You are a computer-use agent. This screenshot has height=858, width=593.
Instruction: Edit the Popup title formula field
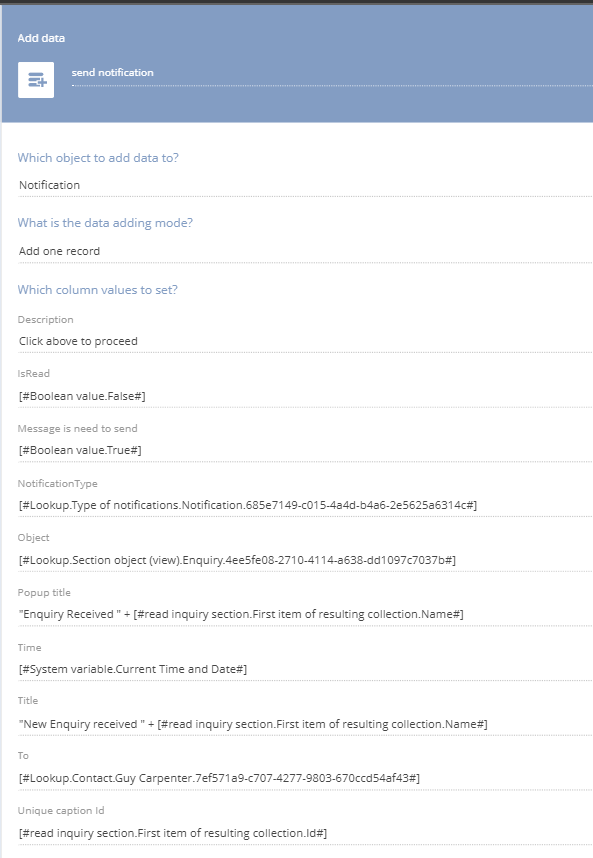(305, 614)
